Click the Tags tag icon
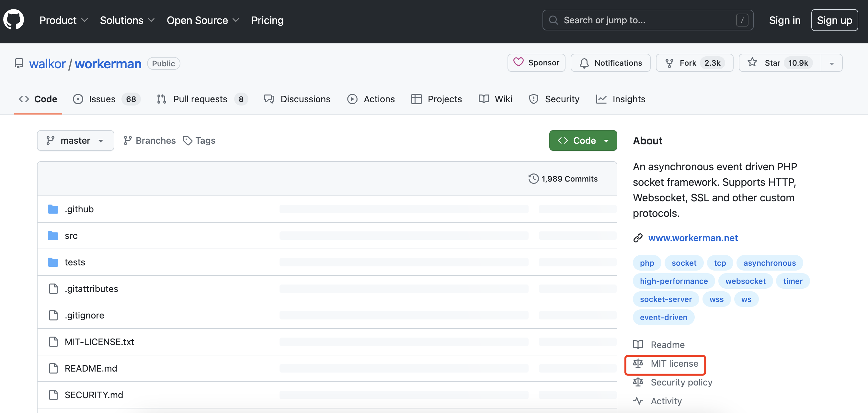 pos(188,141)
